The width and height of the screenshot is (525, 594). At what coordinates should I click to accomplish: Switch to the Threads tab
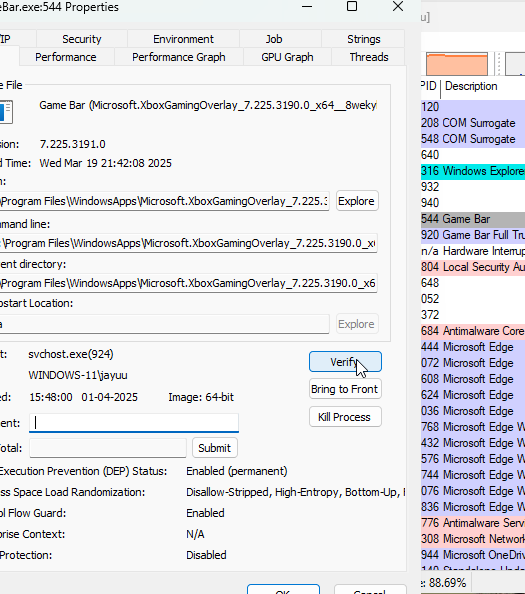pos(369,57)
